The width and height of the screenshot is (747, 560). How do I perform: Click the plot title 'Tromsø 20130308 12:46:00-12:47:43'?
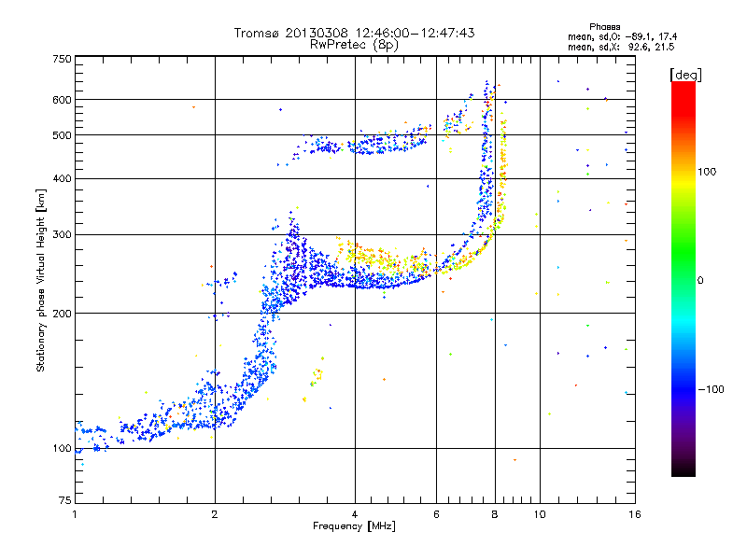pos(354,33)
